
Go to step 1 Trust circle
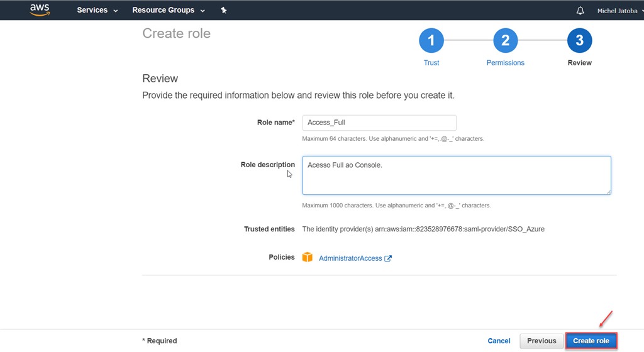(431, 40)
